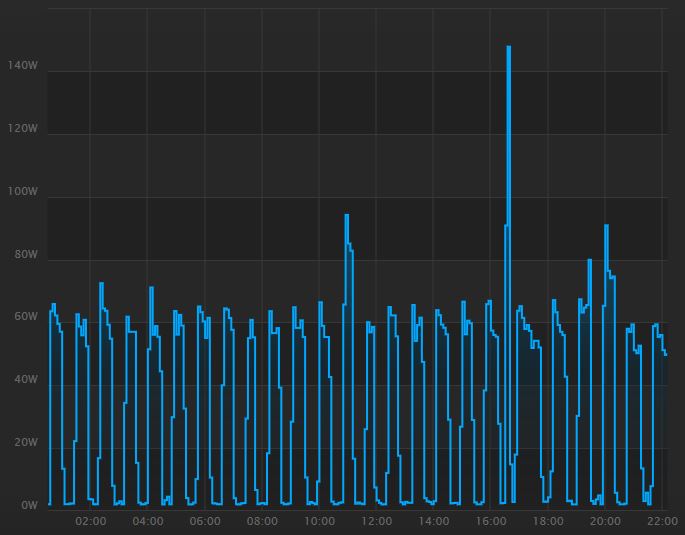Click the 12:00 time axis label
The height and width of the screenshot is (535, 685).
pos(376,521)
